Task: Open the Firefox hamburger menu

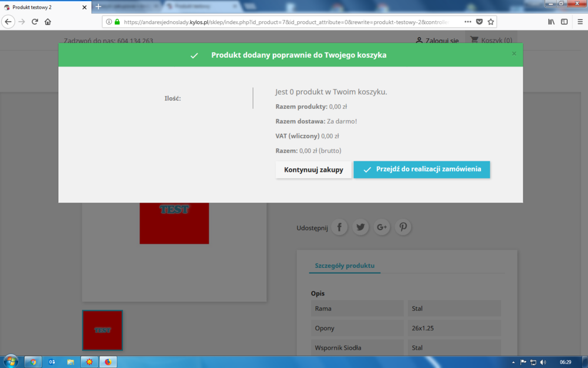Action: (580, 21)
